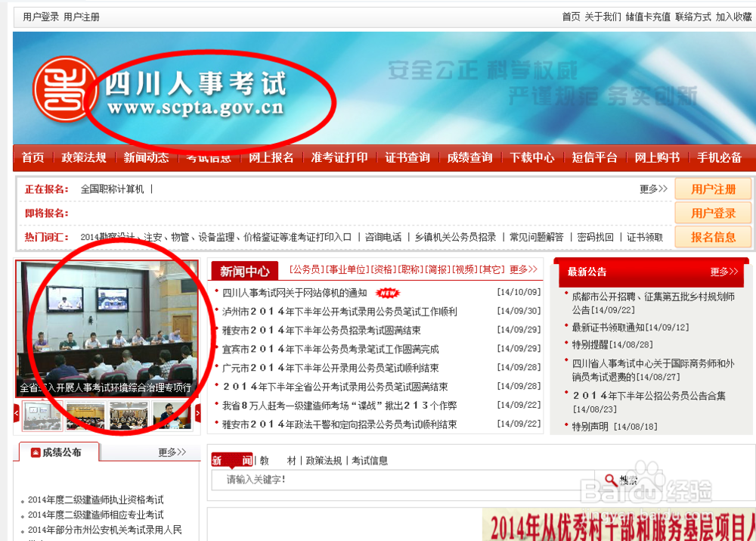Open 宜宾市2014年下半年 news item
Screen dimensions: 756x541
pyautogui.click(x=330, y=350)
